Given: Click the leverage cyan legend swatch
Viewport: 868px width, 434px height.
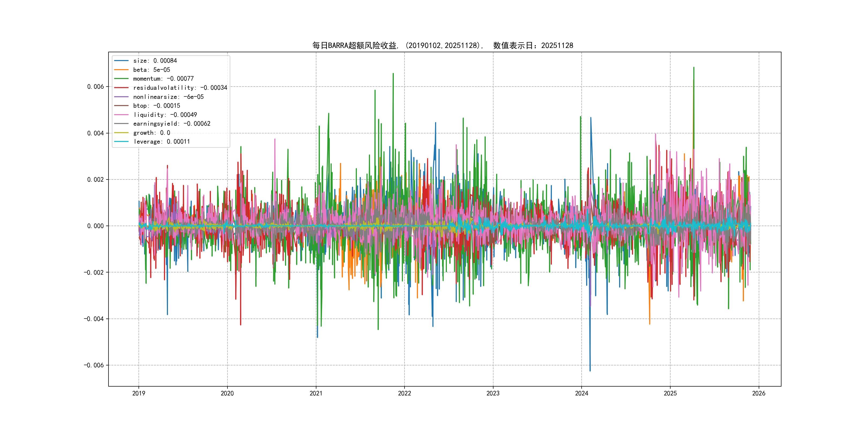Looking at the screenshot, I should coord(121,141).
